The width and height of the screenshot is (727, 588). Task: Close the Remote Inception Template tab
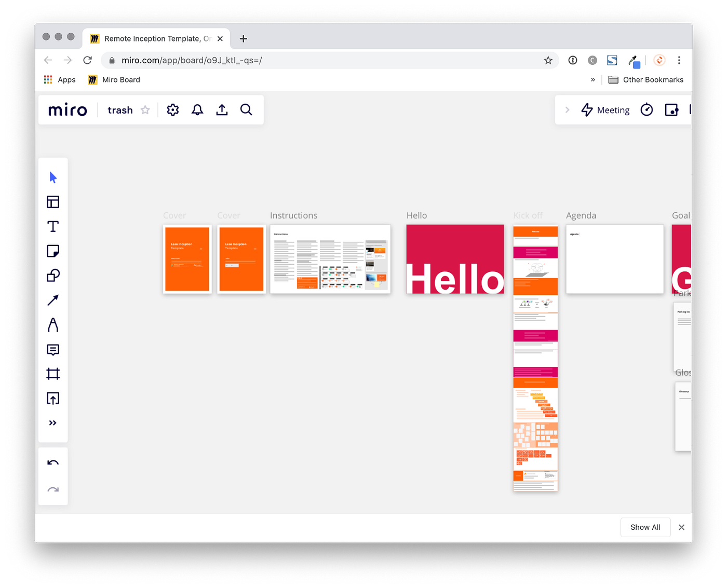pyautogui.click(x=220, y=38)
